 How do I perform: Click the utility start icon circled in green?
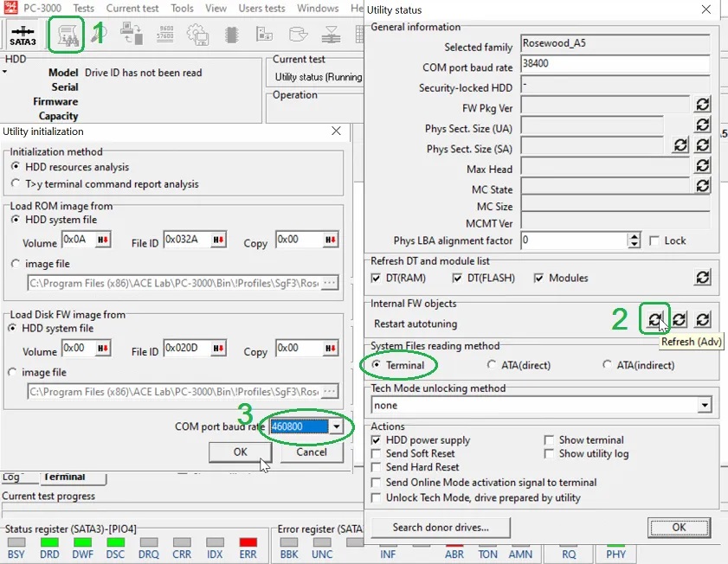(67, 35)
